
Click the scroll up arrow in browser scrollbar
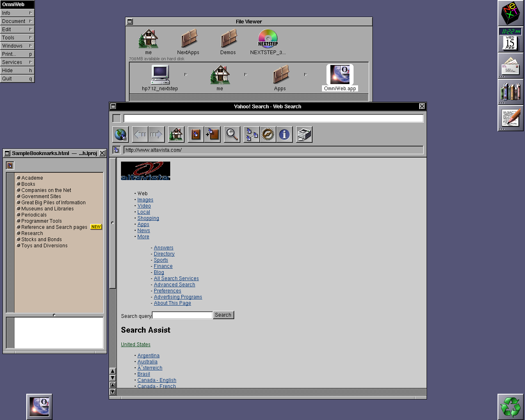113,371
